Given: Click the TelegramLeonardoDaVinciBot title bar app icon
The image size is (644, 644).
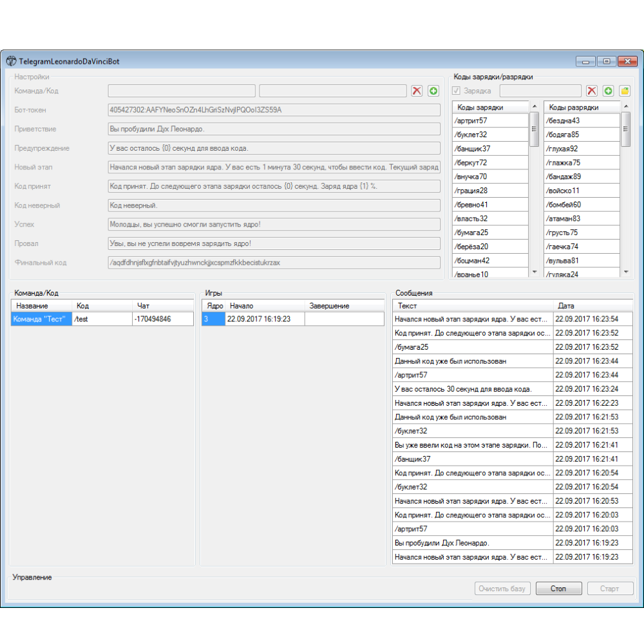Looking at the screenshot, I should click(12, 61).
